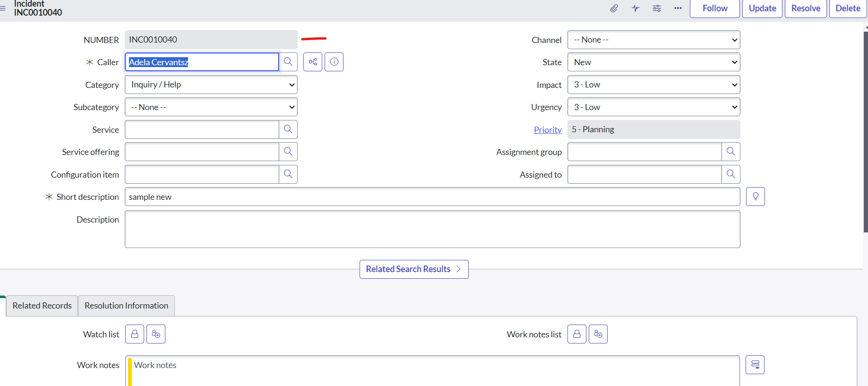The width and height of the screenshot is (868, 386).
Task: Click the Resolve button
Action: [806, 9]
